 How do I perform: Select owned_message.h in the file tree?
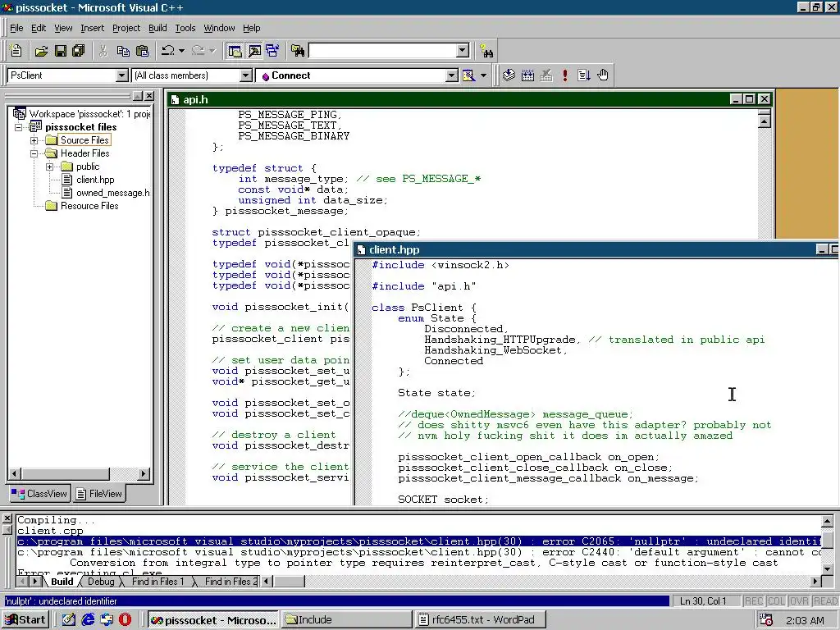(x=112, y=193)
